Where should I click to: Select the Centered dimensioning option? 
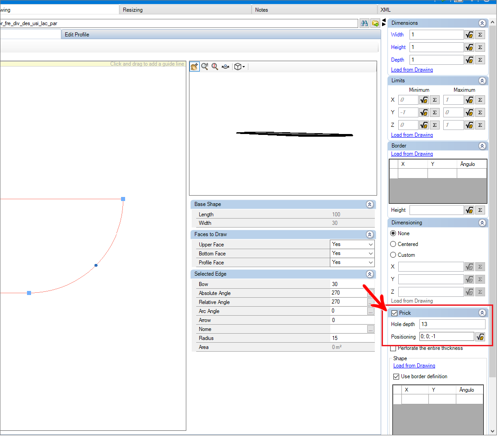[393, 244]
